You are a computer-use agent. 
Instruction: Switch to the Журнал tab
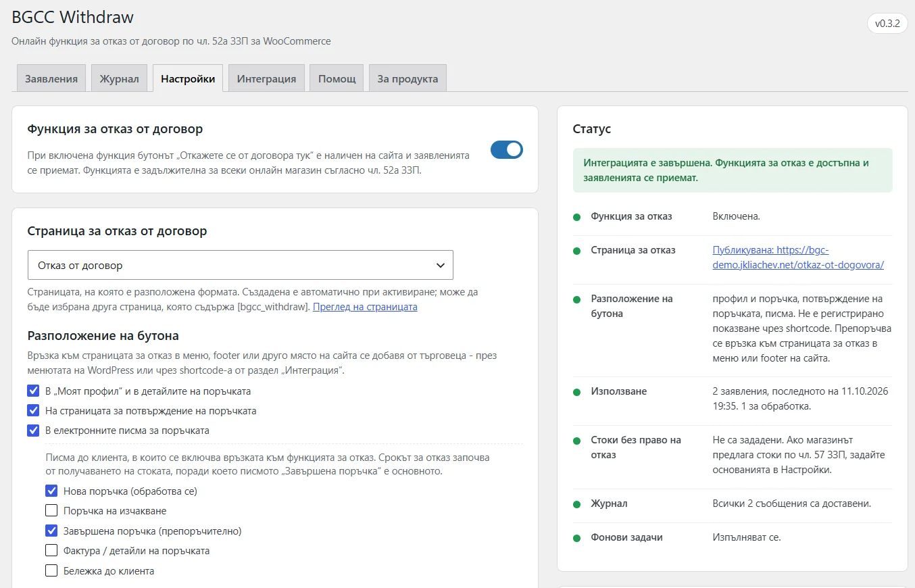tap(119, 78)
